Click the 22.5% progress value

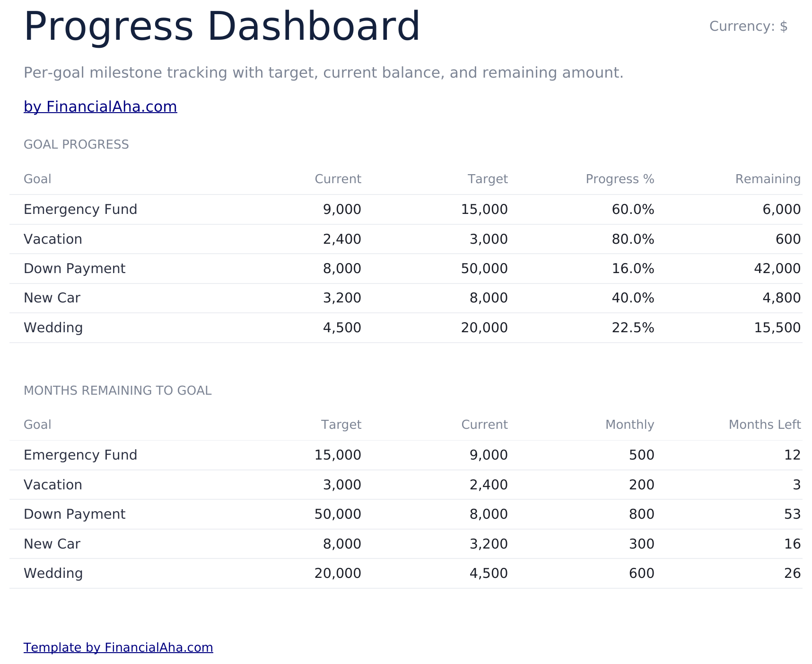633,328
